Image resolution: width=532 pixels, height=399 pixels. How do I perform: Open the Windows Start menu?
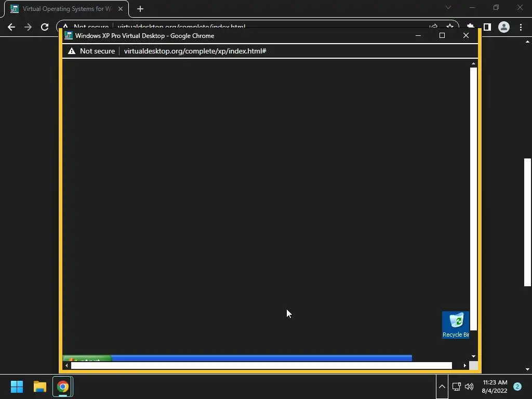(17, 387)
